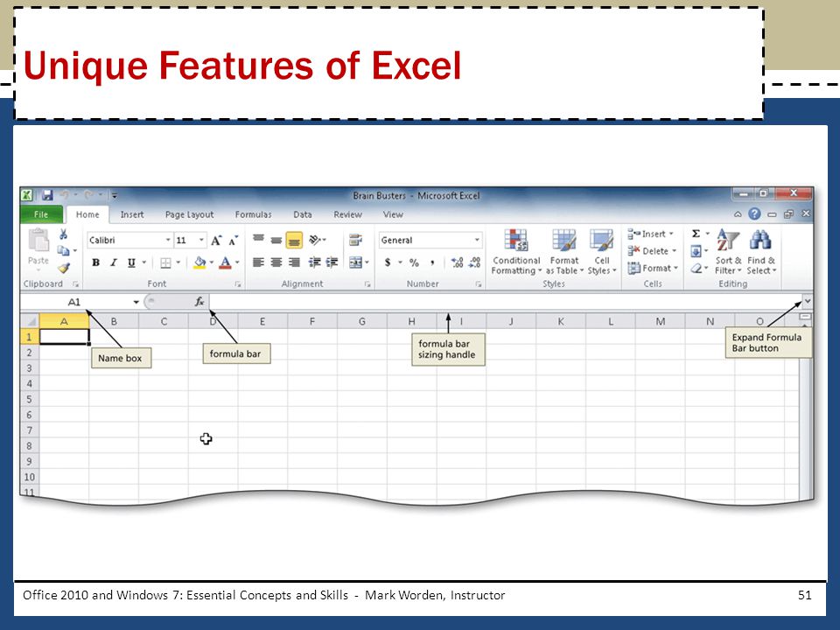This screenshot has width=840, height=630.
Task: Click the Accounting dollar format icon
Action: 388,262
